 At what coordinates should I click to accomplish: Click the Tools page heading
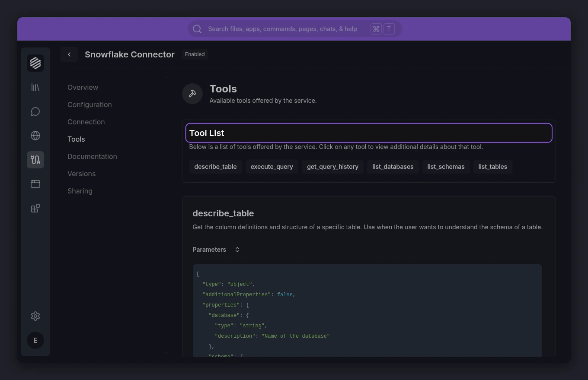tap(223, 89)
